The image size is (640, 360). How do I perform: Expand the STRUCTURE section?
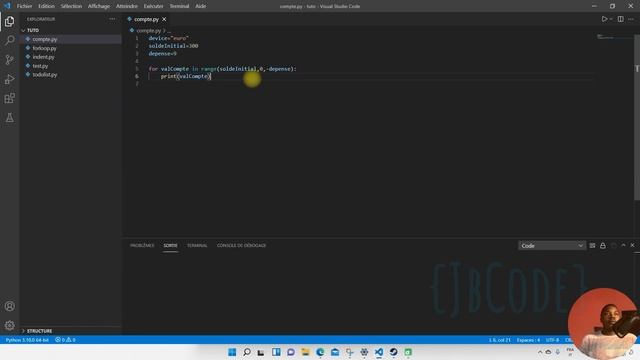39,331
